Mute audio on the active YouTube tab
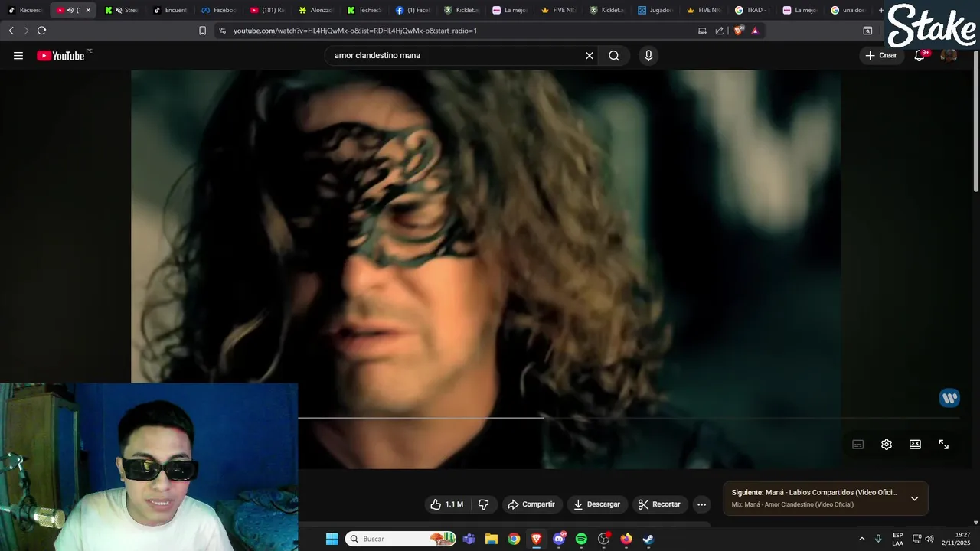 point(70,10)
